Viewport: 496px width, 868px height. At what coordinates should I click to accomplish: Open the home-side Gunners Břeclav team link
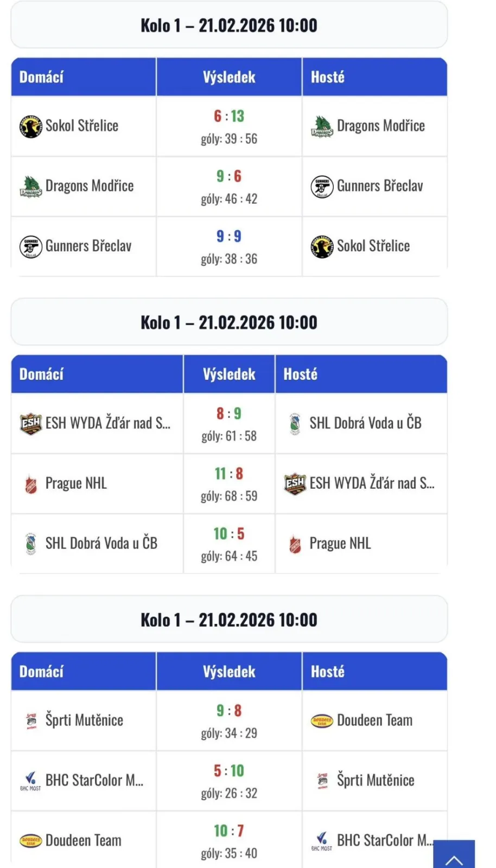click(88, 246)
